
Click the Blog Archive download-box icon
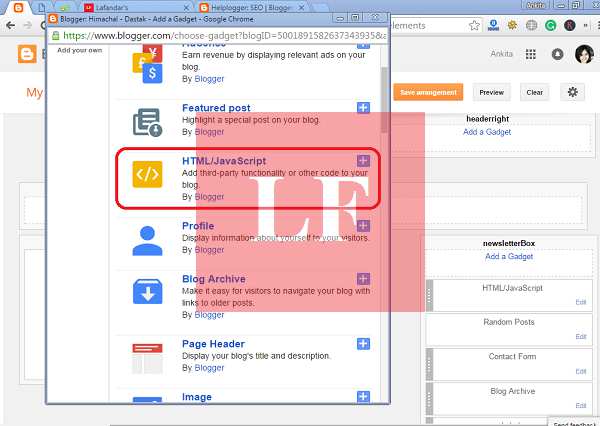[x=147, y=292]
